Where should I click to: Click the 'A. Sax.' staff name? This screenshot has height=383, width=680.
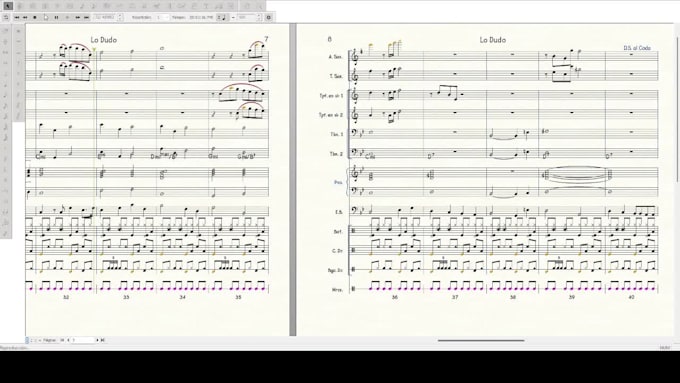click(x=335, y=57)
